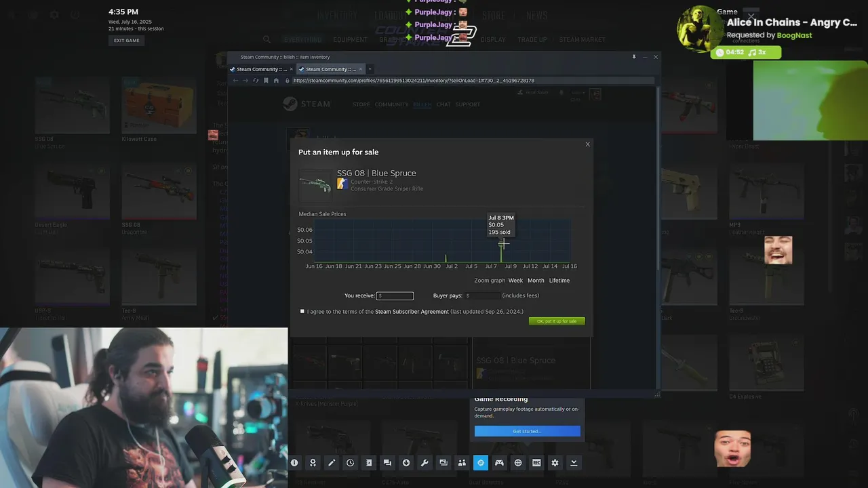Screen dimensions: 868x488
Task: Close the Put an item up for sale dialog
Action: click(x=588, y=144)
